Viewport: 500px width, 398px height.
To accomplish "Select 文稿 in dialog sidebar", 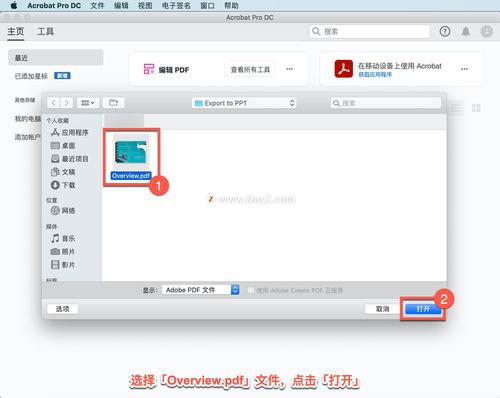I will click(x=63, y=172).
